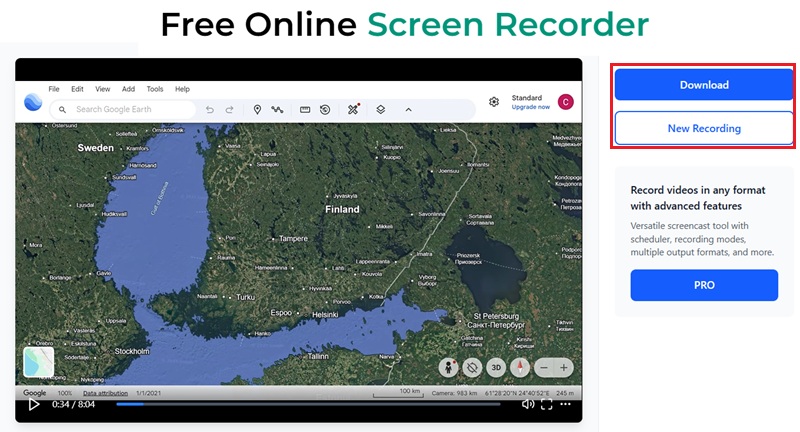This screenshot has width=800, height=432.
Task: Click the Tallinn city label
Action: (x=318, y=356)
